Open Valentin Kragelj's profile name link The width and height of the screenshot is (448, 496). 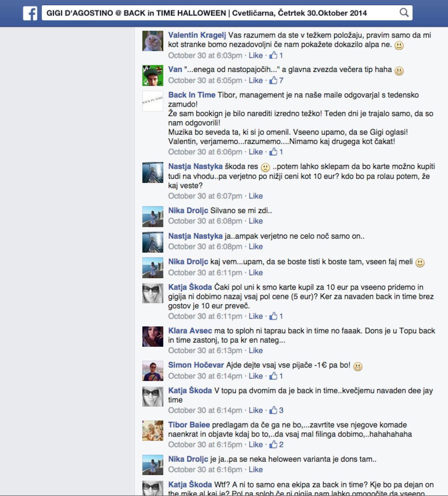[x=197, y=35]
